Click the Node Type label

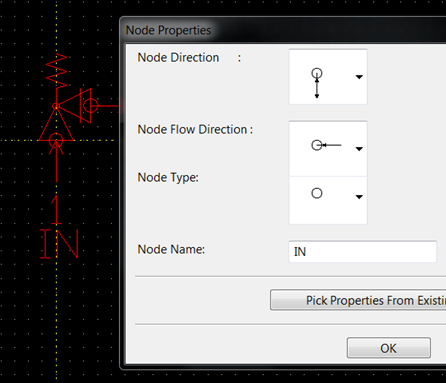tap(168, 177)
